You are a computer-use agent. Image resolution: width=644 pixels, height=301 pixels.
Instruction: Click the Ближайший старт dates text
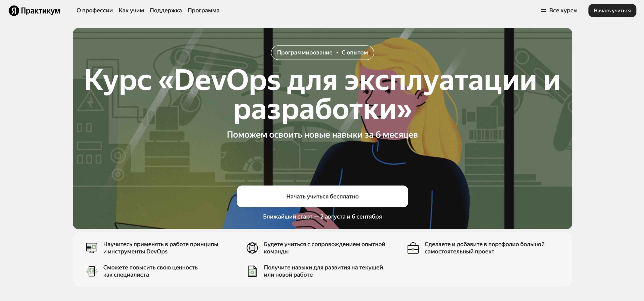322,216
